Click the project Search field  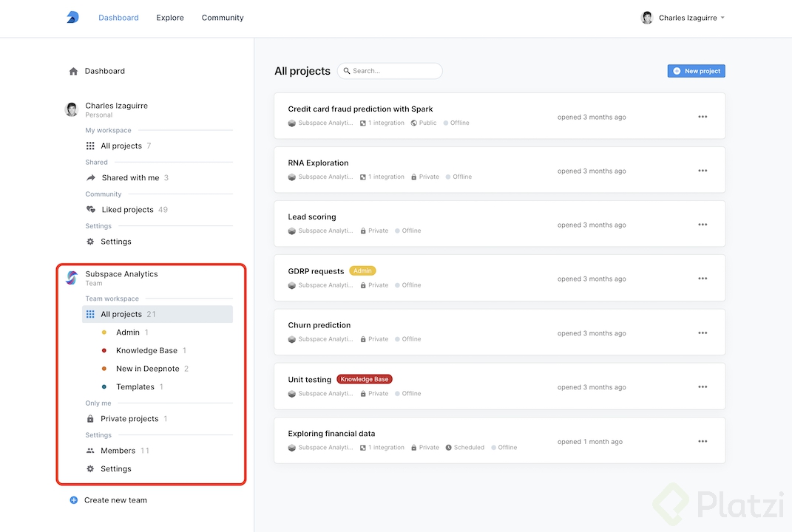point(390,71)
